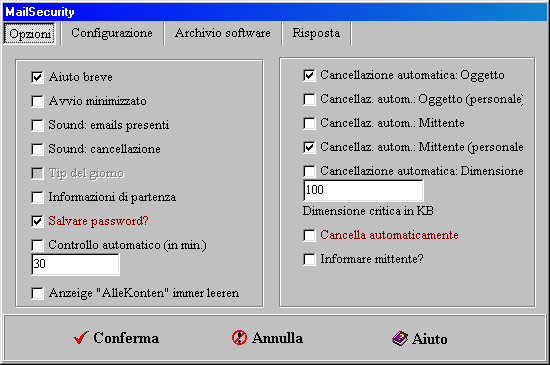Viewport: 550px width, 365px height.
Task: Select the Risposta tab
Action: pyautogui.click(x=316, y=33)
